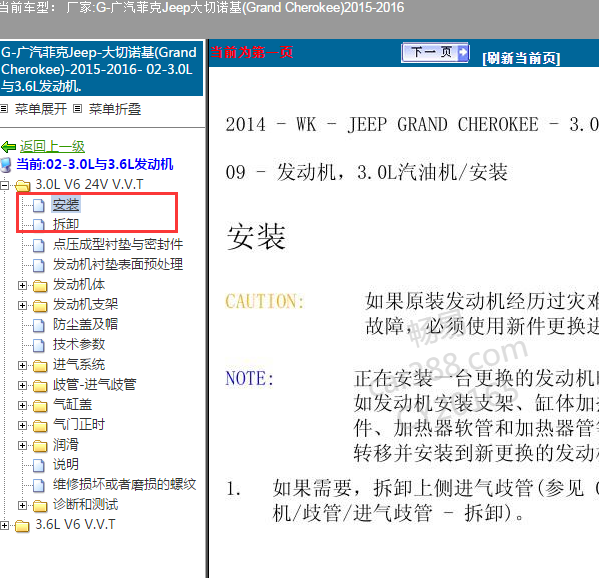Expand the 气缸盖 folder
The height and width of the screenshot is (578, 599).
click(x=23, y=405)
